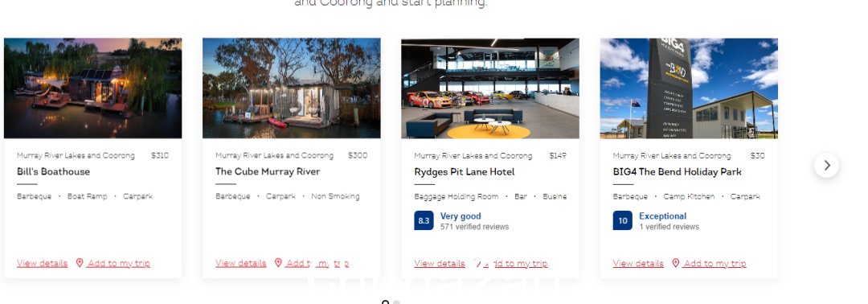Add Bill's Boathouse to my trip
868x304 pixels.
pos(118,264)
